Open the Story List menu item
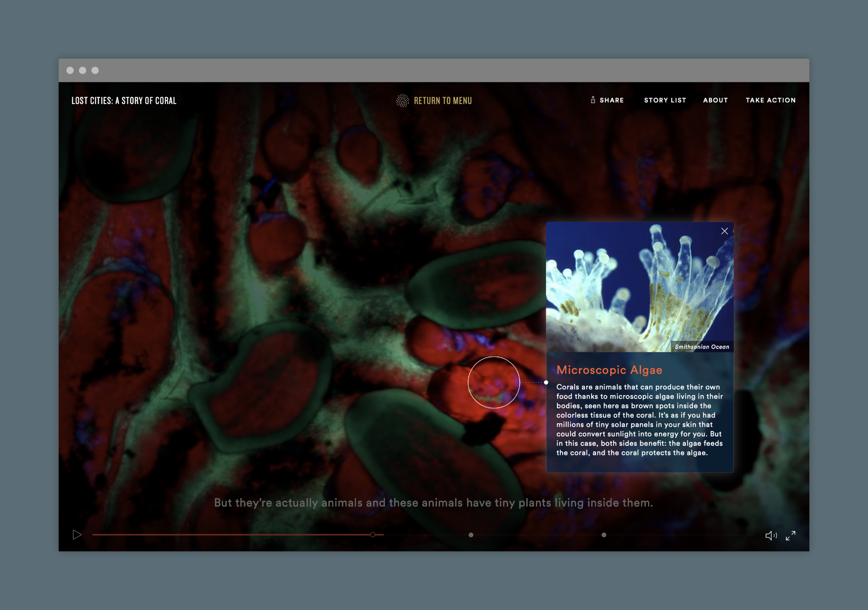Image resolution: width=868 pixels, height=610 pixels. (665, 100)
